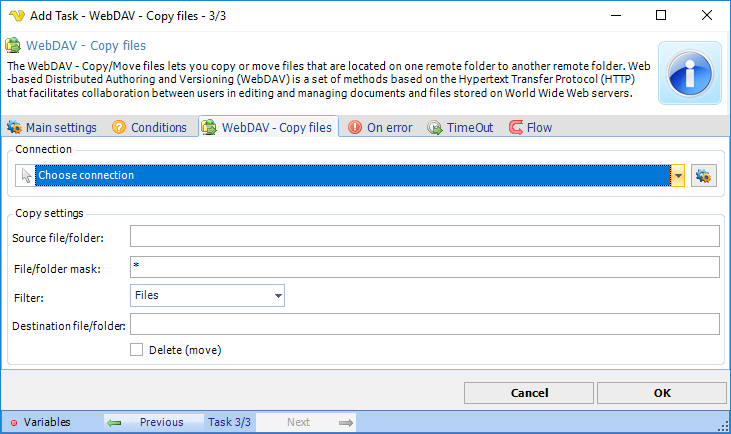Screen dimensions: 731x434
Task: Maximize the Add Task window
Action: click(661, 15)
